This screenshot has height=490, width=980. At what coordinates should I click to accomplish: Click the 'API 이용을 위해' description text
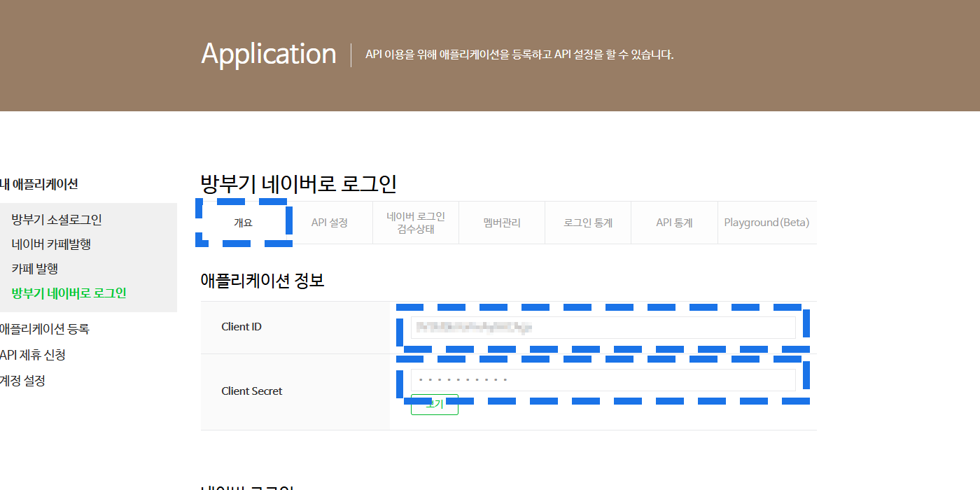pos(519,55)
